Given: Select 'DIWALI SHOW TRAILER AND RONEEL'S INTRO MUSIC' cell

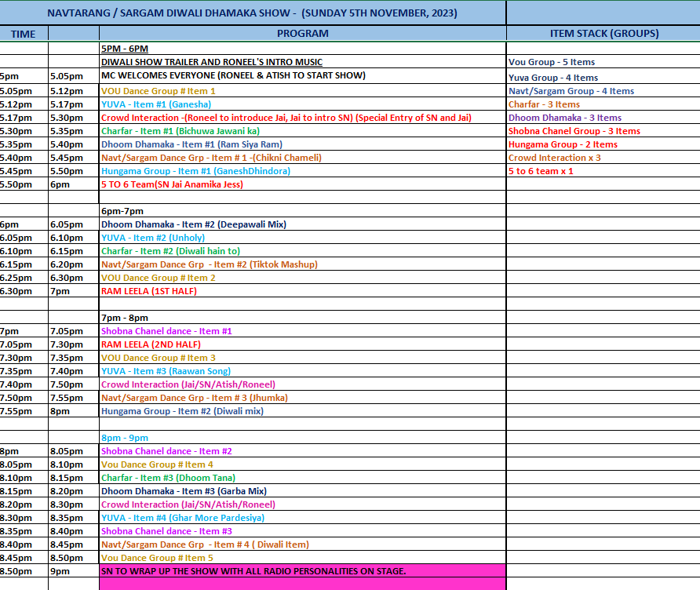Looking at the screenshot, I should (303, 62).
